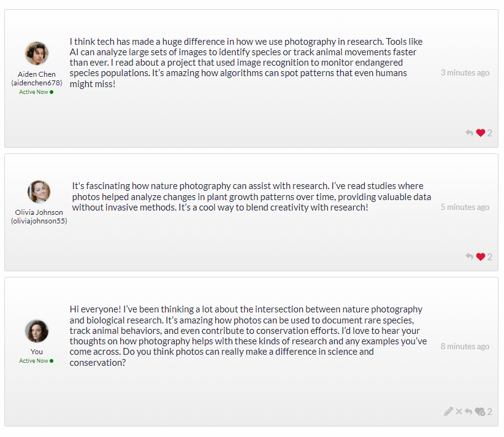This screenshot has width=504, height=437.
Task: Click Aiden Chen's Active Now status
Action: point(36,92)
